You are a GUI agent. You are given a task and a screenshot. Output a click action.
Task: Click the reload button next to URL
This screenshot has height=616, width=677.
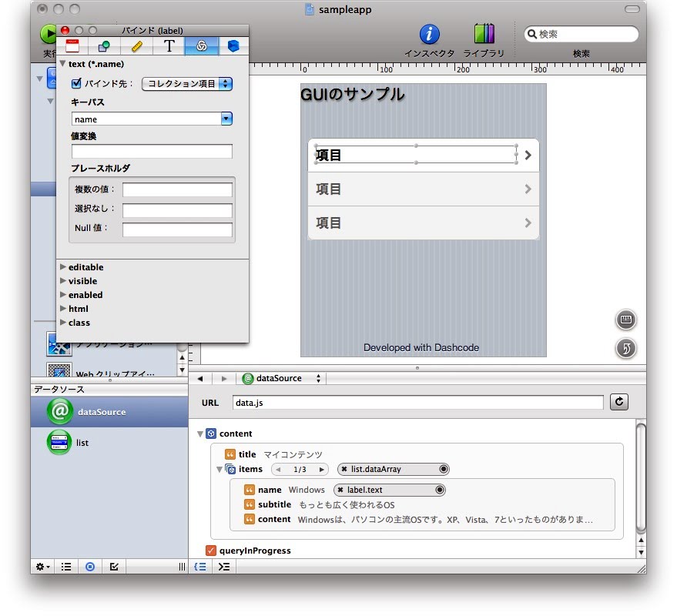pos(619,402)
